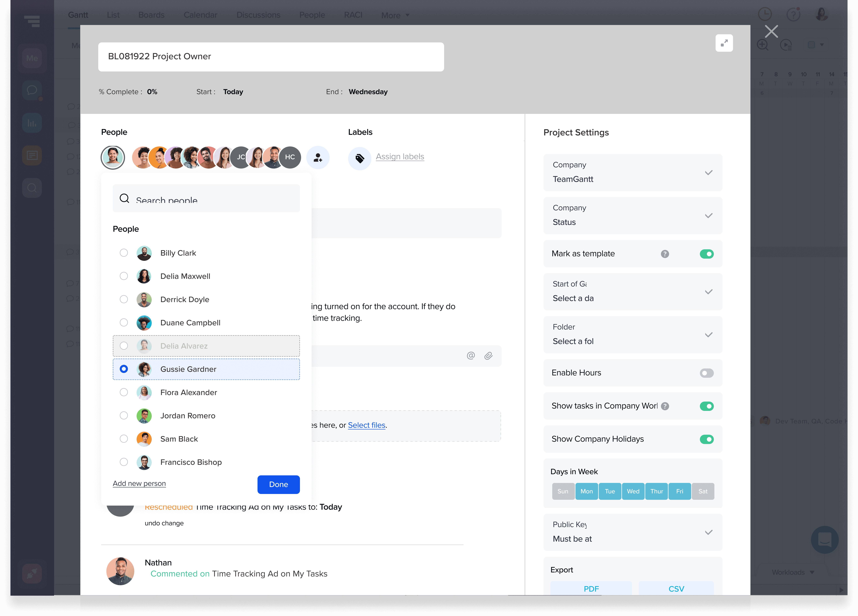The height and width of the screenshot is (616, 858).
Task: Click the Mark as template help icon
Action: click(665, 254)
